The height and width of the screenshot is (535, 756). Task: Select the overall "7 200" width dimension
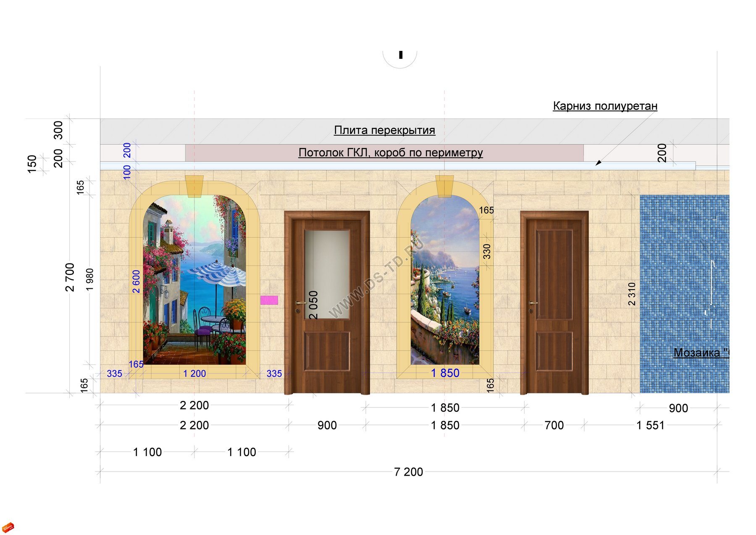[409, 472]
